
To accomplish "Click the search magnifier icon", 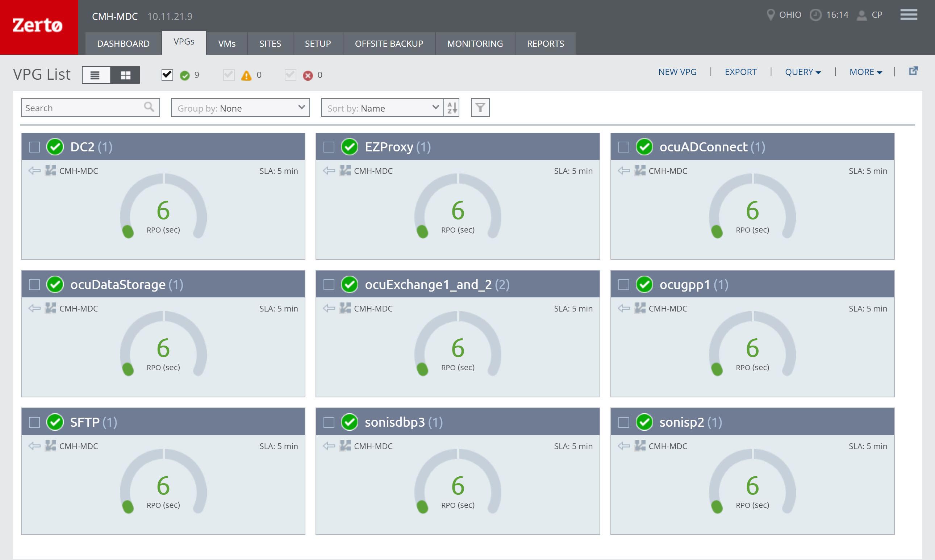I will pyautogui.click(x=149, y=107).
